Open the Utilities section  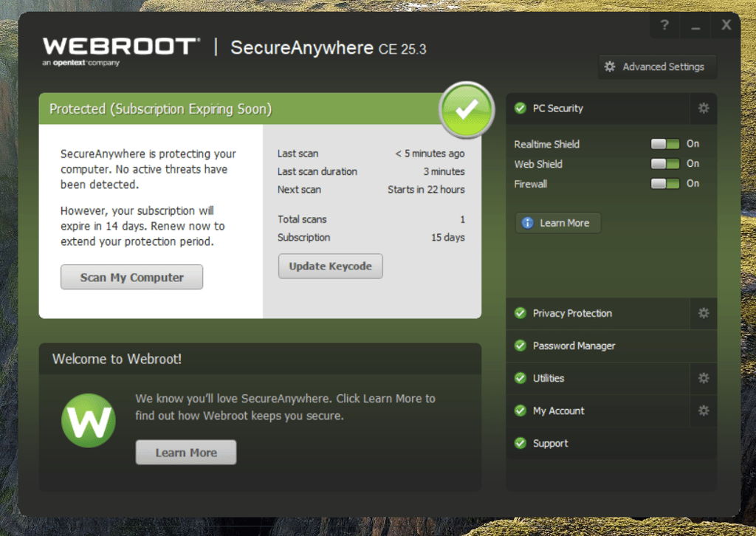click(x=598, y=379)
